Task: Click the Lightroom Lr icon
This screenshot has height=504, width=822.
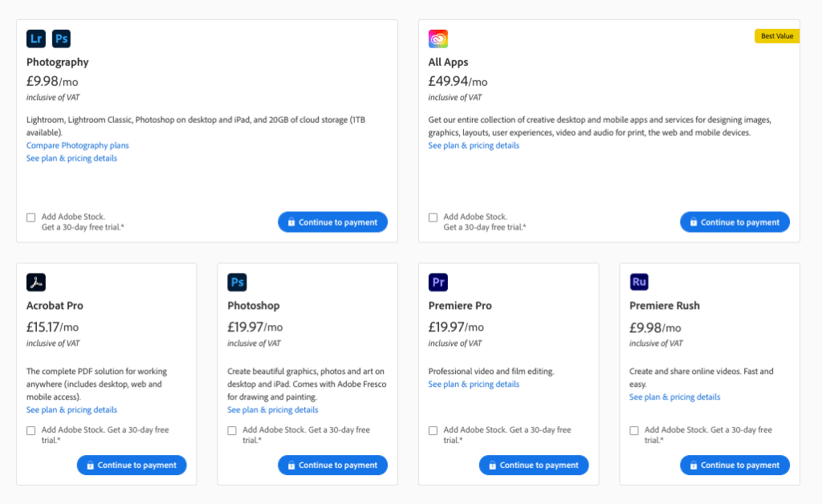Action: tap(36, 39)
